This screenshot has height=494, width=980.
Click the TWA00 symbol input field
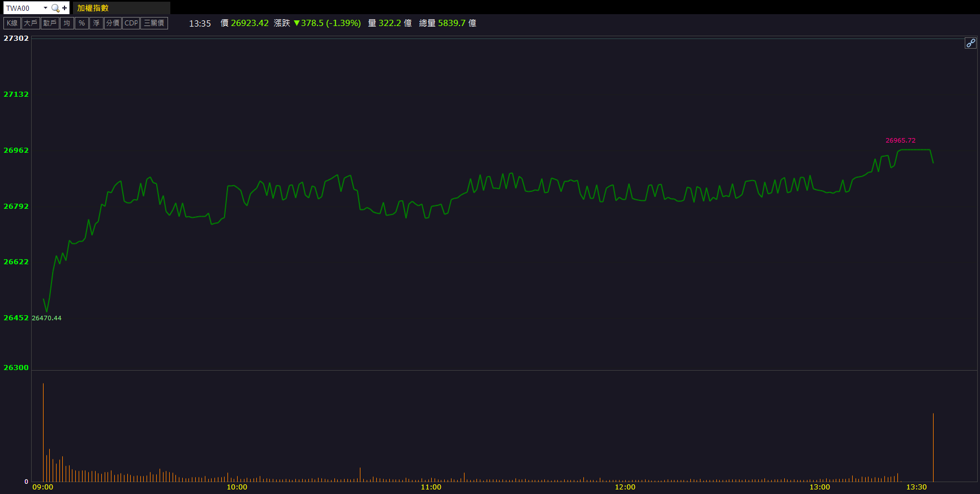point(23,8)
